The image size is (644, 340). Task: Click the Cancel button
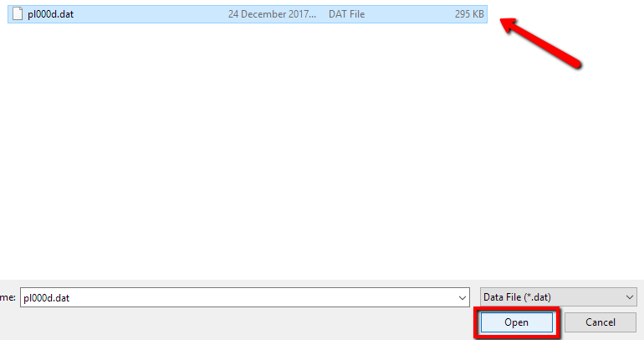[x=601, y=322]
